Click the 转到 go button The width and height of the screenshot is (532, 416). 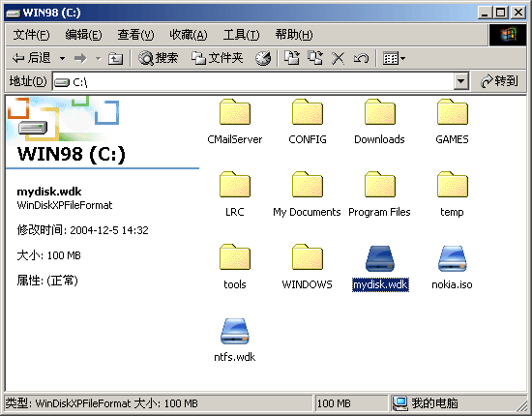[499, 81]
